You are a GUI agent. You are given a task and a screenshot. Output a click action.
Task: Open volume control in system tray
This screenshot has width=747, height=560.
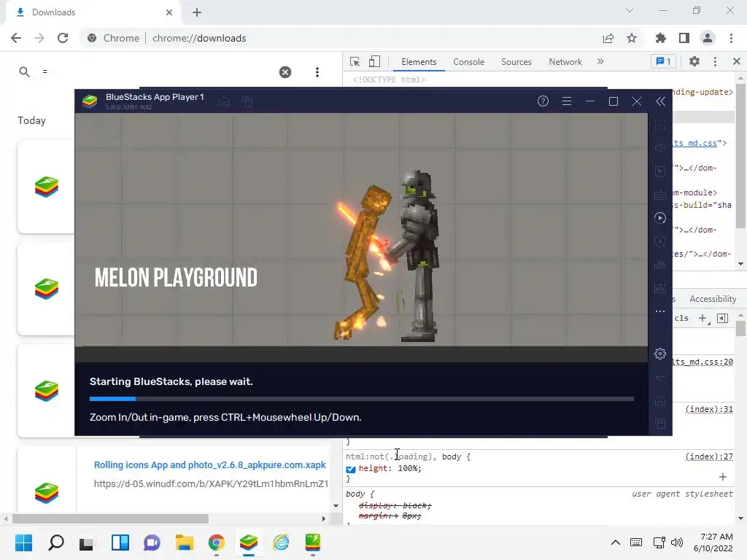coord(676,542)
